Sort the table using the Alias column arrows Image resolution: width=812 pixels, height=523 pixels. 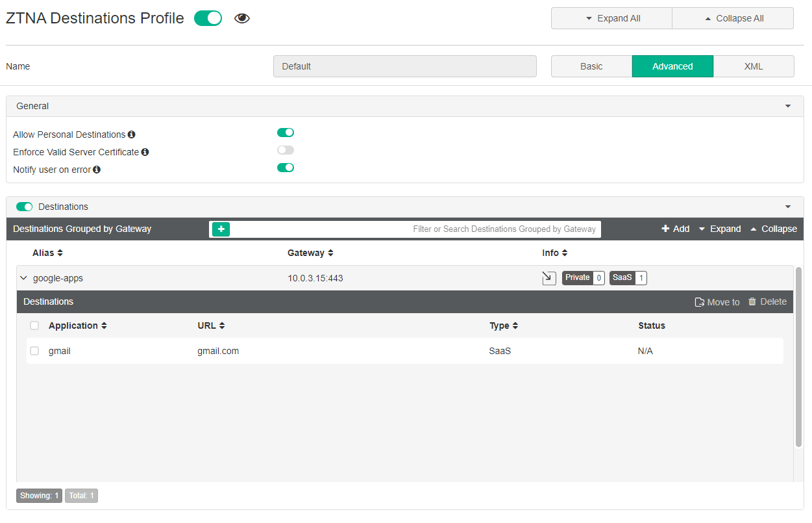tap(60, 253)
